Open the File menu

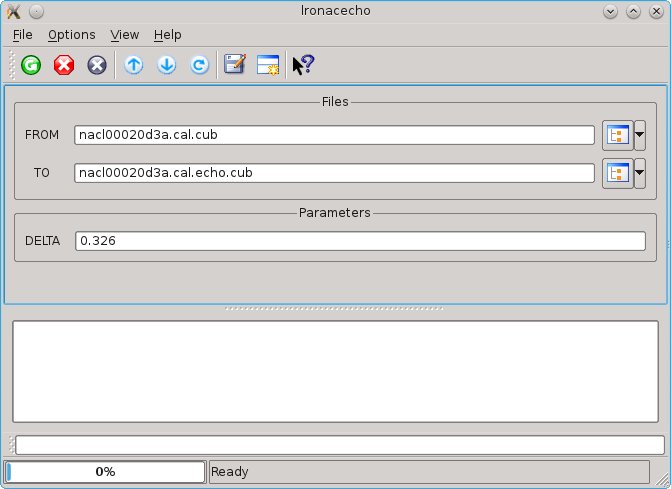(23, 34)
